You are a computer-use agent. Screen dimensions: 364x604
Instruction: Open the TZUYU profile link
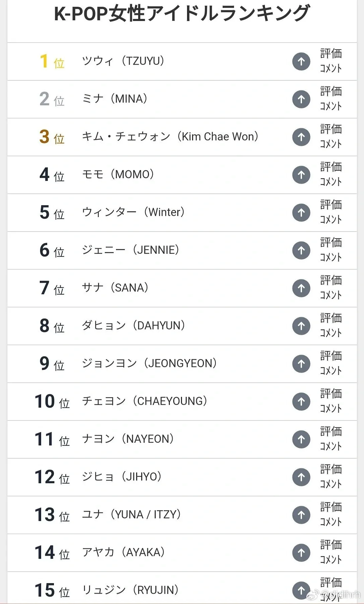[123, 61]
